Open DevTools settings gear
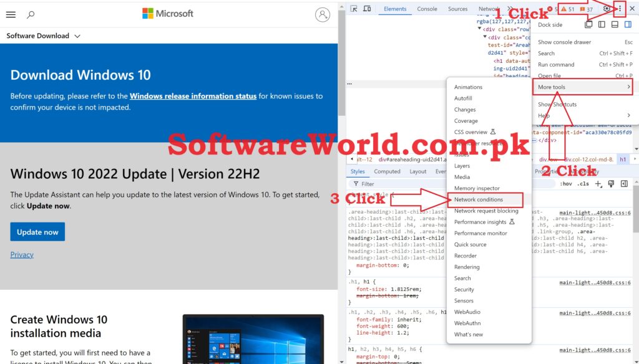Screen dimensions: 639x364 pyautogui.click(x=607, y=9)
